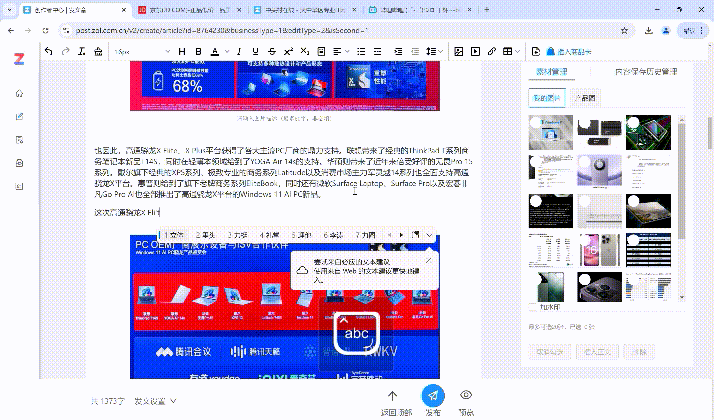
Task: Open the emoji icon in the IME bar
Action: pyautogui.click(x=415, y=235)
